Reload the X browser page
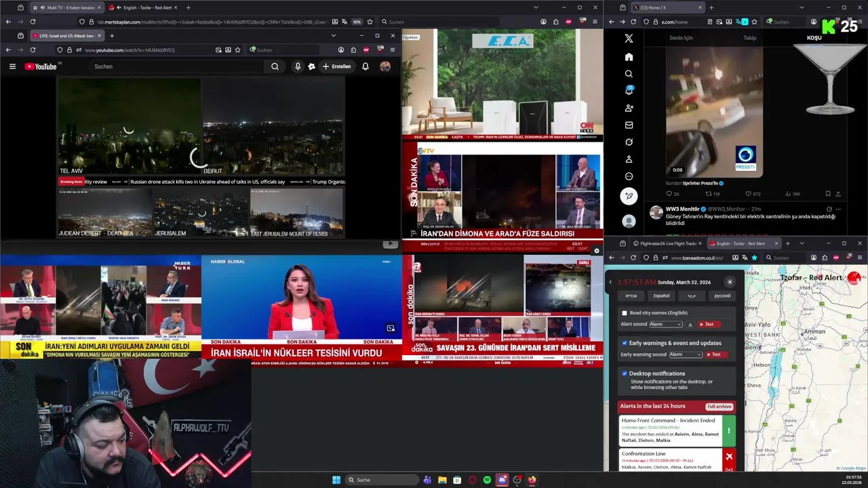The width and height of the screenshot is (868, 488). (x=633, y=22)
